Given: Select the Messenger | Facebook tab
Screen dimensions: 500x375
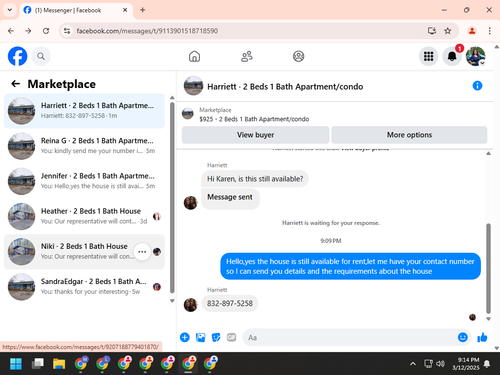Looking at the screenshot, I should click(x=75, y=10).
